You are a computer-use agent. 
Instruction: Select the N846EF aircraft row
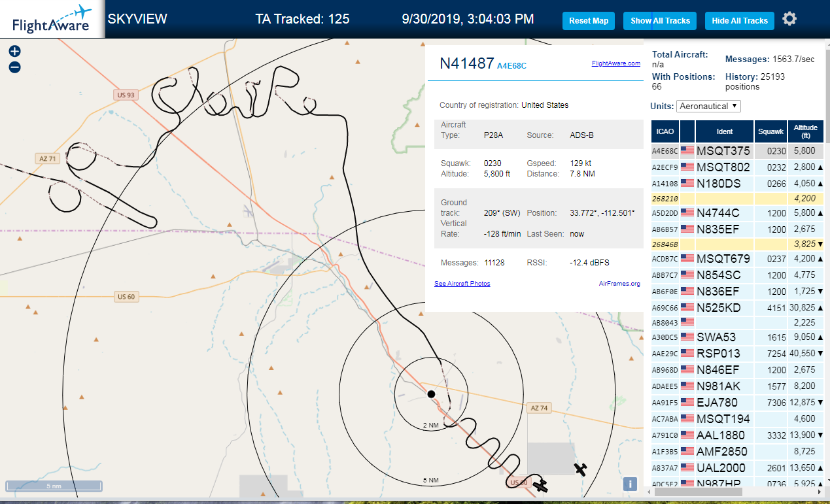[737, 370]
